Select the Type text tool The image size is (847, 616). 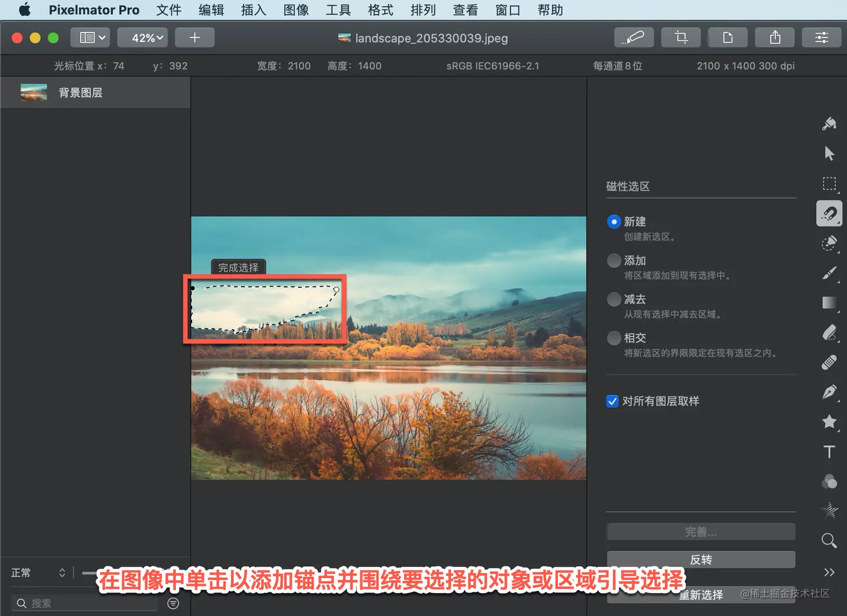point(829,451)
